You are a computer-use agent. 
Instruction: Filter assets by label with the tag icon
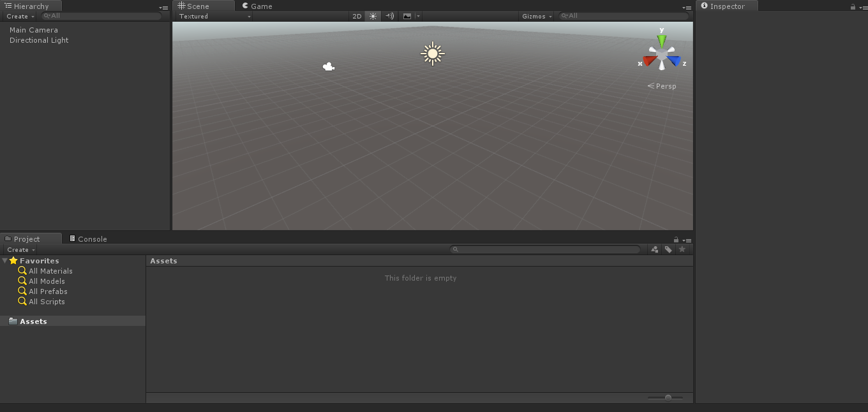668,249
